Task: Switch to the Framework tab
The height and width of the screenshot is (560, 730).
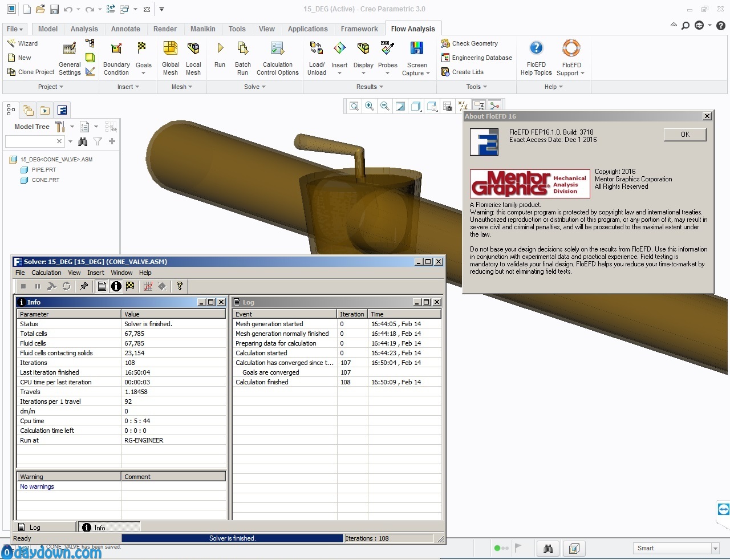Action: pyautogui.click(x=359, y=29)
